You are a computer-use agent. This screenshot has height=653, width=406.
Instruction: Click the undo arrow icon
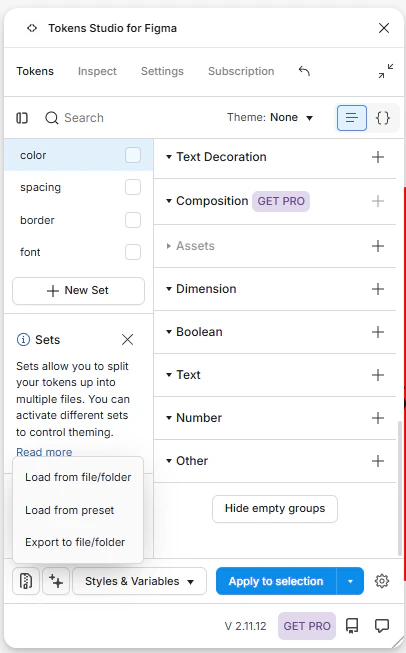point(304,71)
